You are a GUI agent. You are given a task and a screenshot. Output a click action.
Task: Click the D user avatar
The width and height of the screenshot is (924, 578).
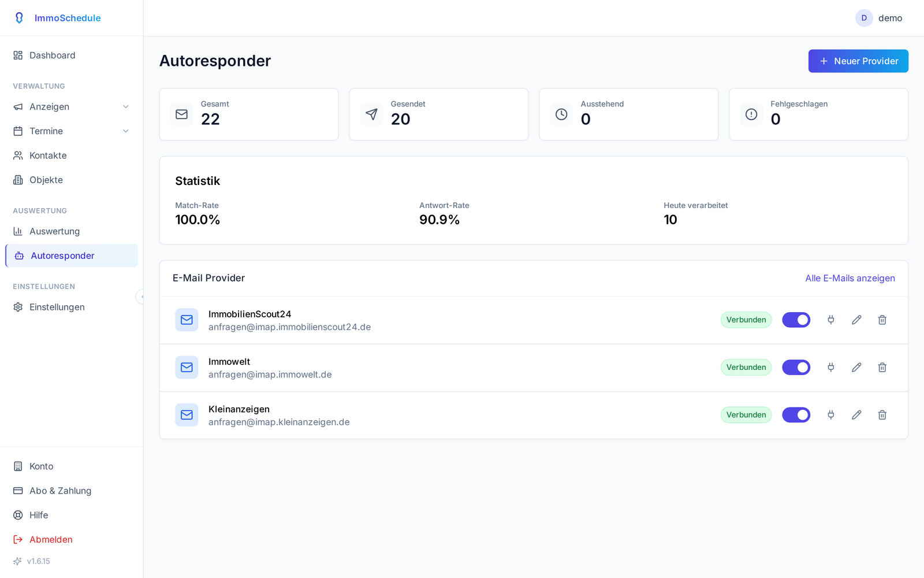click(x=864, y=18)
